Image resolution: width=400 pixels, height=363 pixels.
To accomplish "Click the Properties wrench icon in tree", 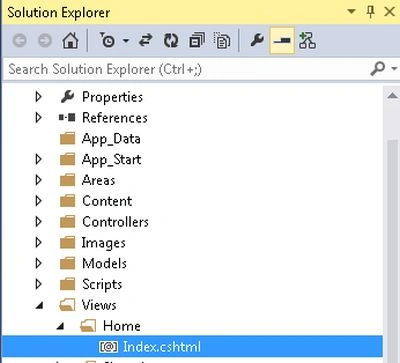I will point(67,97).
